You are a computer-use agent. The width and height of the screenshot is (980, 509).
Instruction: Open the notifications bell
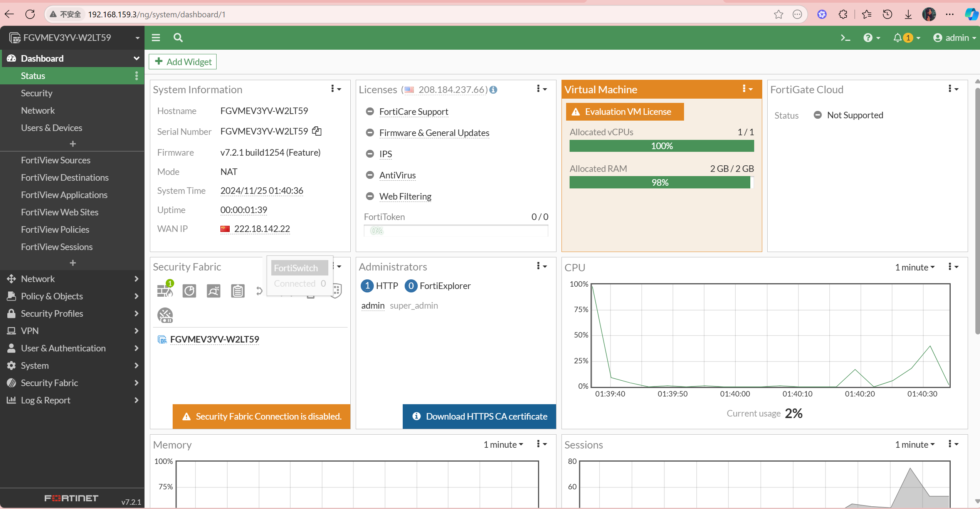898,38
